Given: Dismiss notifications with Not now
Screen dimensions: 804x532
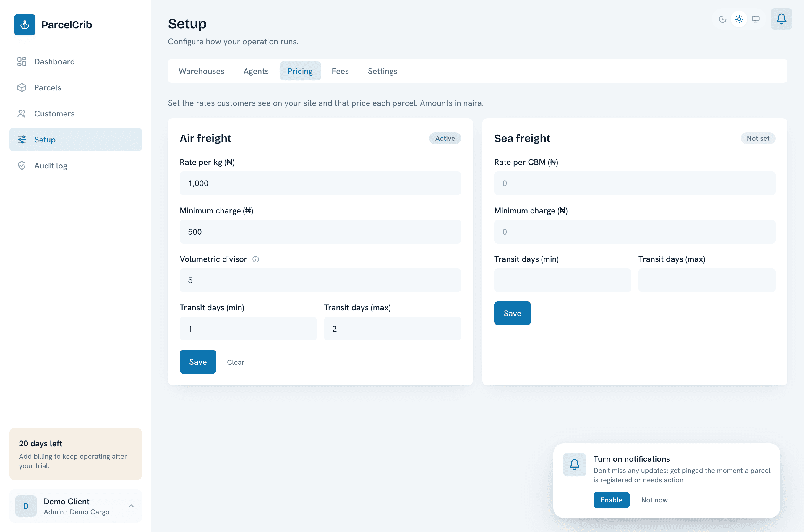Looking at the screenshot, I should (654, 500).
